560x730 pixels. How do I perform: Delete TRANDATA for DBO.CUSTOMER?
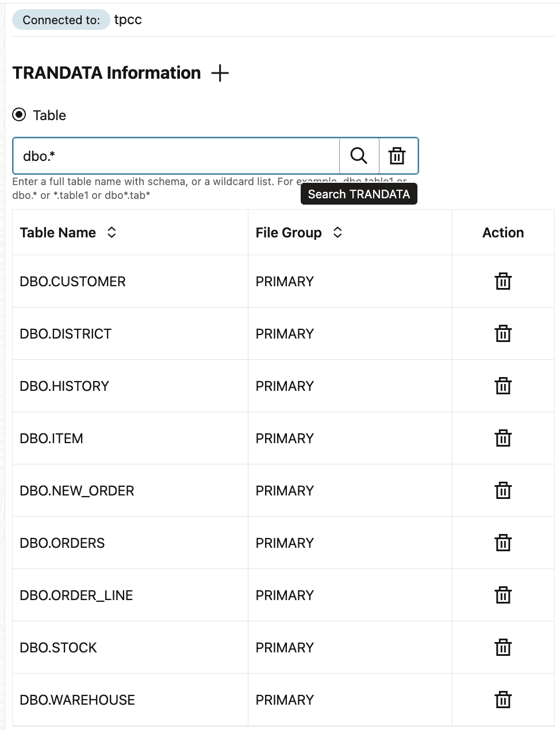point(503,282)
